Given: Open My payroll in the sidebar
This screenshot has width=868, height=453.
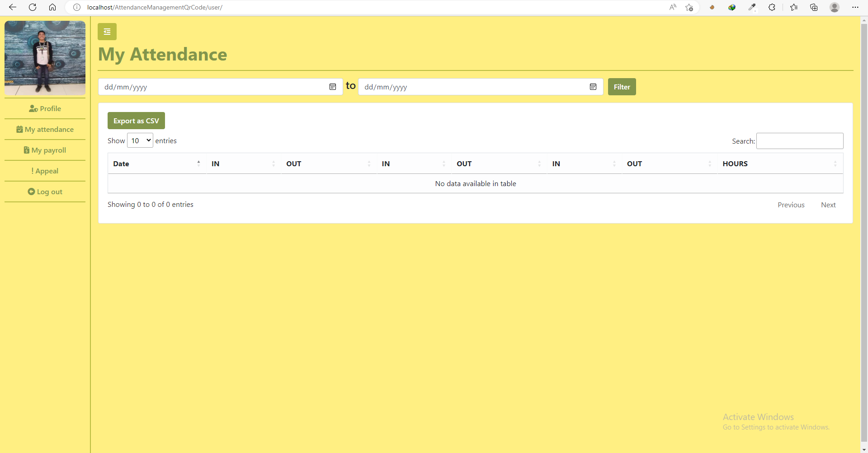Looking at the screenshot, I should [x=45, y=150].
